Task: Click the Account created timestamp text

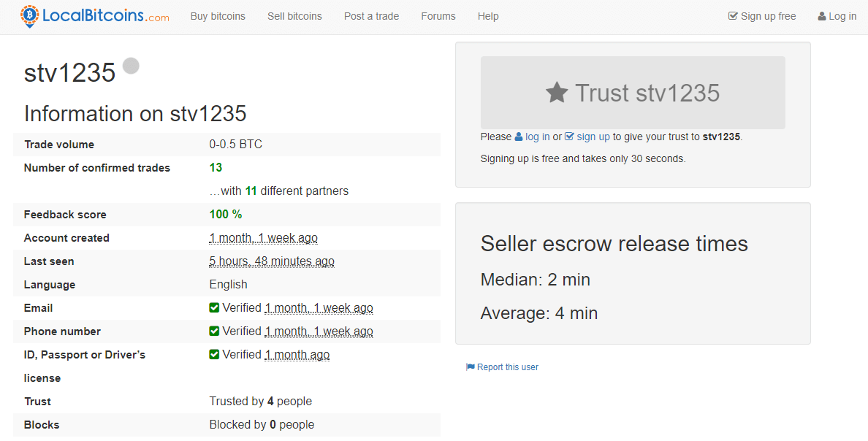Action: [264, 238]
